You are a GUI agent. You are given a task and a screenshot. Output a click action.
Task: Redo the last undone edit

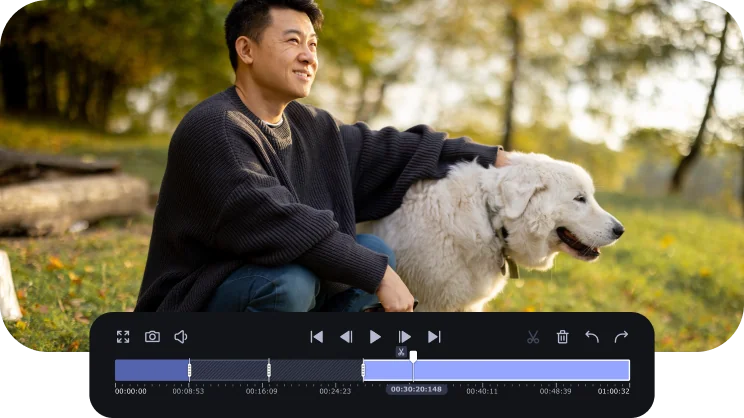click(621, 337)
